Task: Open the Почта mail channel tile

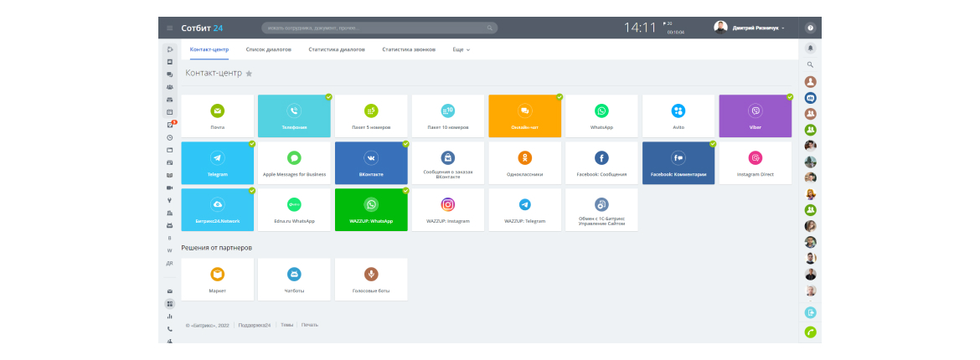Action: 218,116
